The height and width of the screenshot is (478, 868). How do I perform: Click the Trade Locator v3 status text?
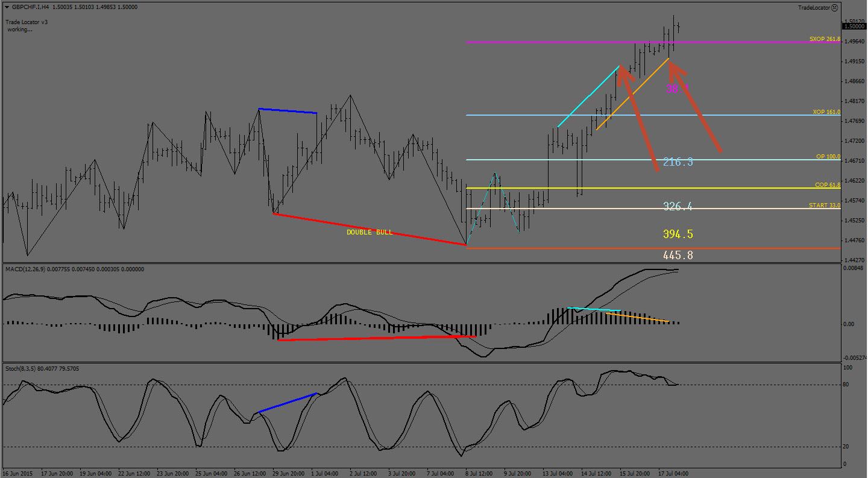pos(27,22)
